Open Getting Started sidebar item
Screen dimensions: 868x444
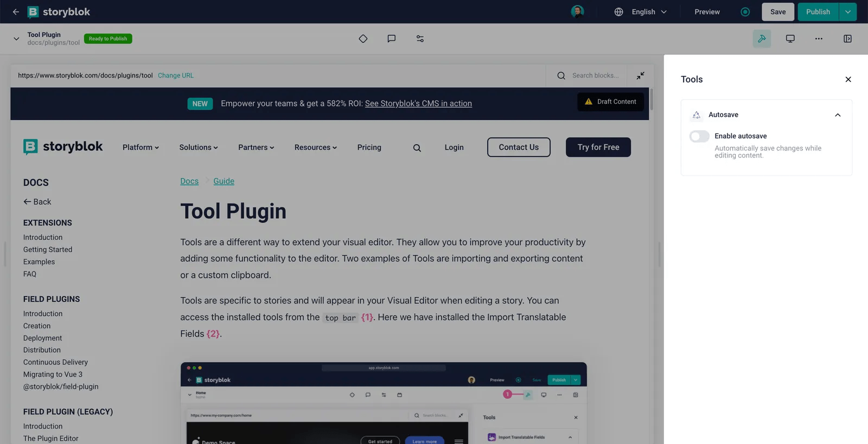pyautogui.click(x=48, y=250)
